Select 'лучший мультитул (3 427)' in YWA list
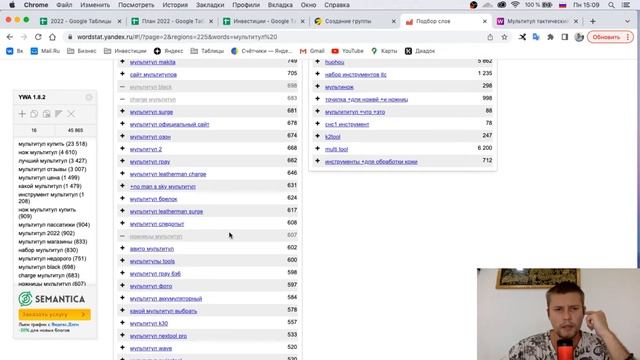The width and height of the screenshot is (640, 360). [53, 161]
